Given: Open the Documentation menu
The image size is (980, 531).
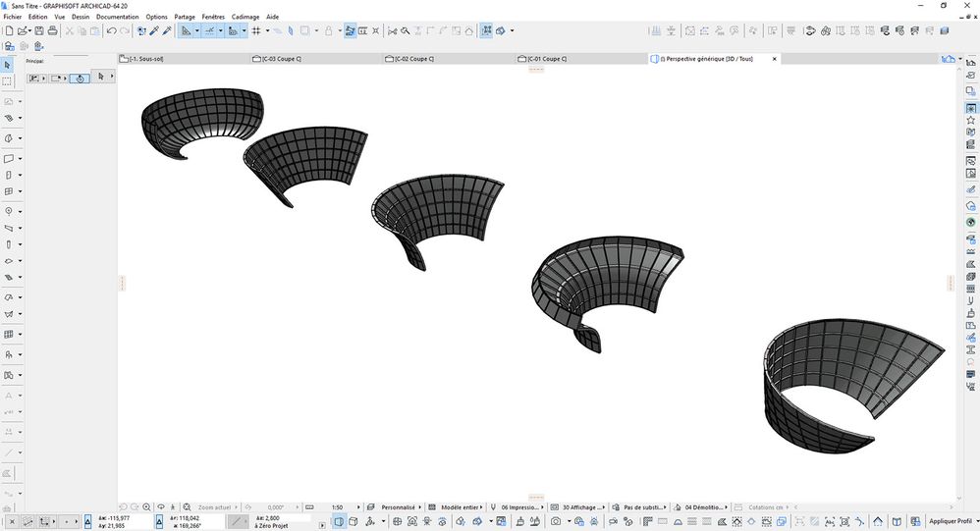Looking at the screenshot, I should point(117,17).
